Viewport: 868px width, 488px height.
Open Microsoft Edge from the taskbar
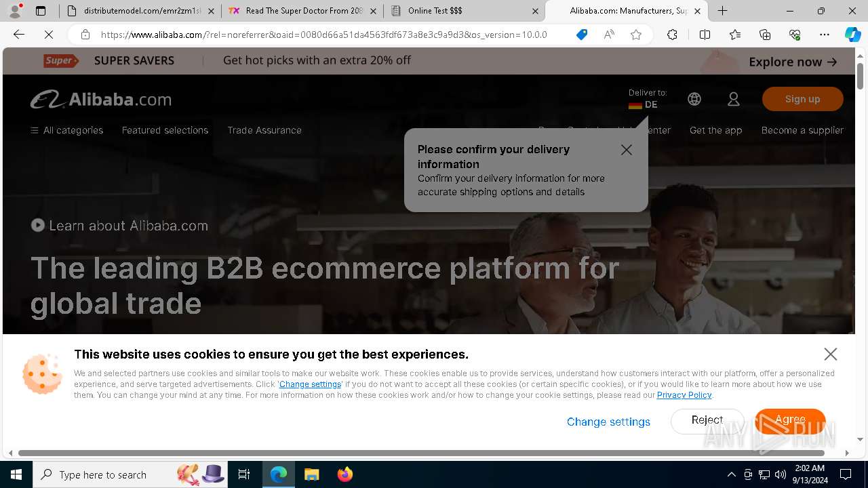[x=279, y=474]
